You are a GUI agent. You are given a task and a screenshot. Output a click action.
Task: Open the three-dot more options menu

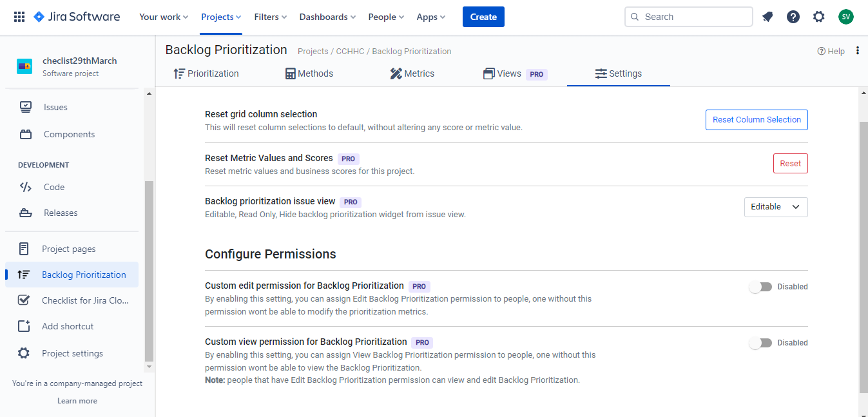[857, 51]
